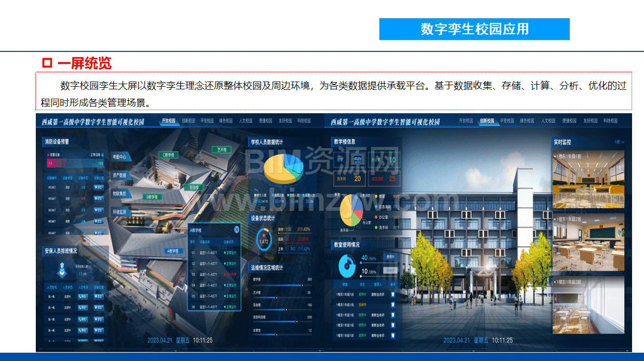Click the 办公室 10 stat card

point(383,159)
